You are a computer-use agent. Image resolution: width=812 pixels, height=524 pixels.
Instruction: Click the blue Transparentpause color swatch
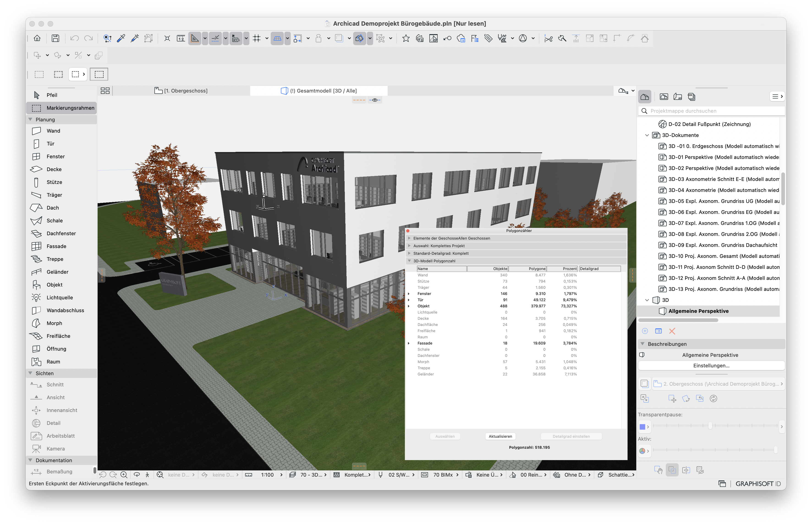(642, 427)
